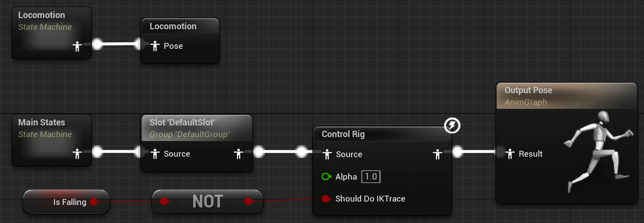This screenshot has height=223, width=644.
Task: Click the NOT node input pin
Action: (165, 201)
